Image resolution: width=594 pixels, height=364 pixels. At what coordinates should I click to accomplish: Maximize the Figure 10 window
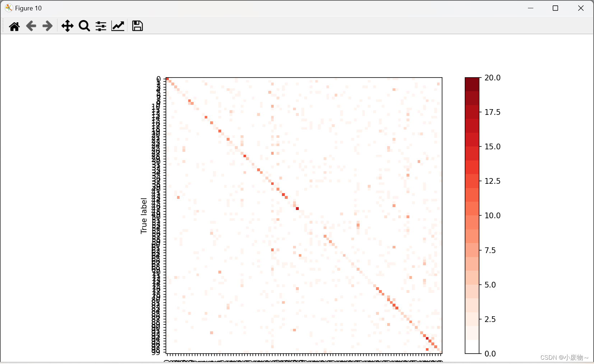[x=555, y=8]
